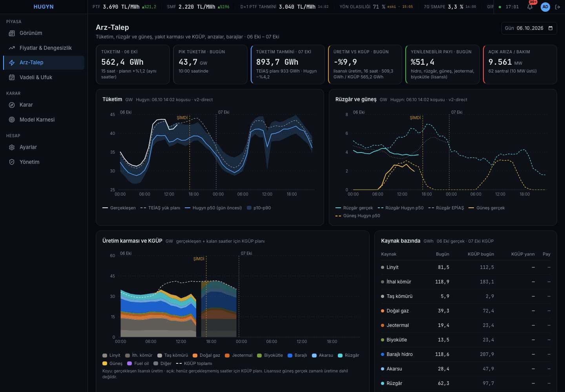Open Fiyatlar & Dengesizlik section
Screen dimensions: 565x392
pyautogui.click(x=44, y=48)
